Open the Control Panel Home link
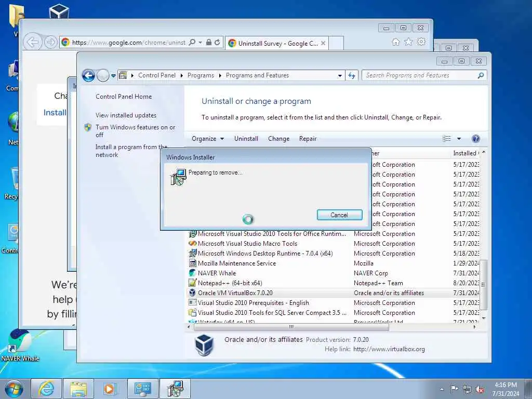This screenshot has height=399, width=532. (x=124, y=96)
